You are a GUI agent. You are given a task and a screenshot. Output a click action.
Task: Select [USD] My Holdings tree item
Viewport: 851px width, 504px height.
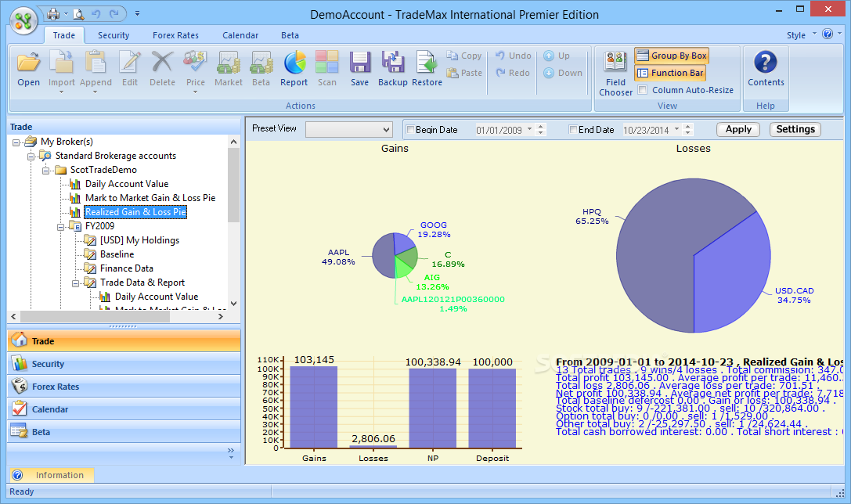[x=139, y=240]
